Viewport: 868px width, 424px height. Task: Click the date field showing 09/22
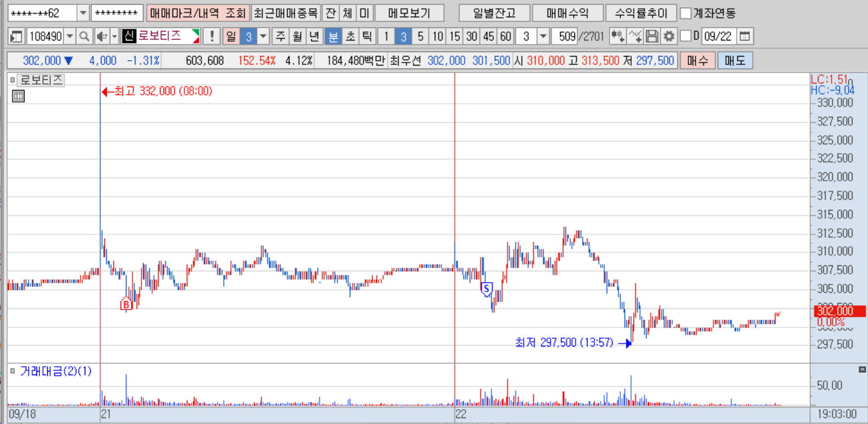(719, 36)
